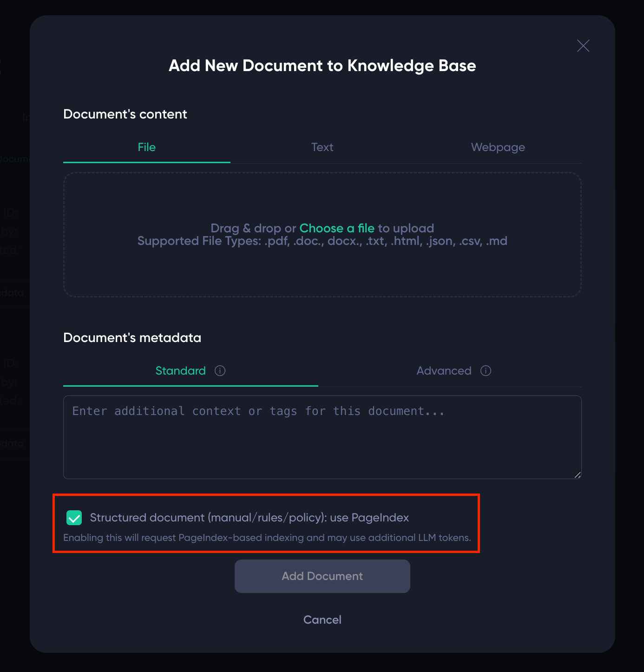Viewport: 644px width, 672px height.
Task: Close the Add New Document dialog
Action: click(583, 46)
